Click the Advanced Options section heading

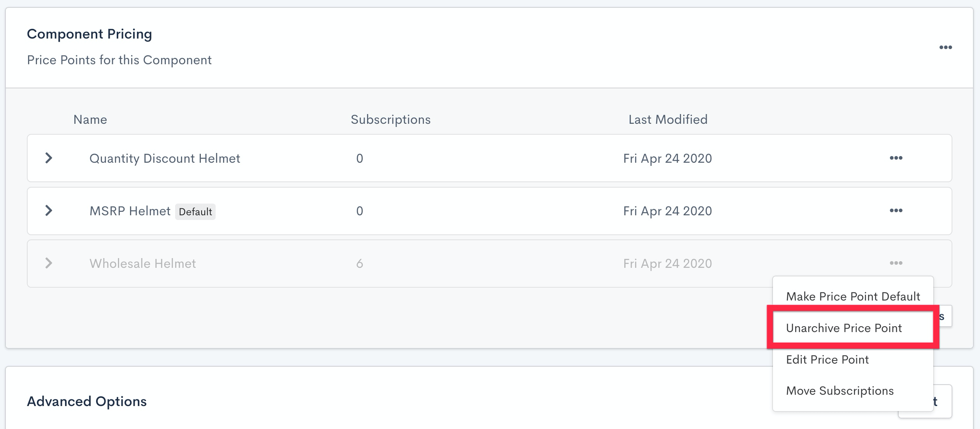coord(87,401)
